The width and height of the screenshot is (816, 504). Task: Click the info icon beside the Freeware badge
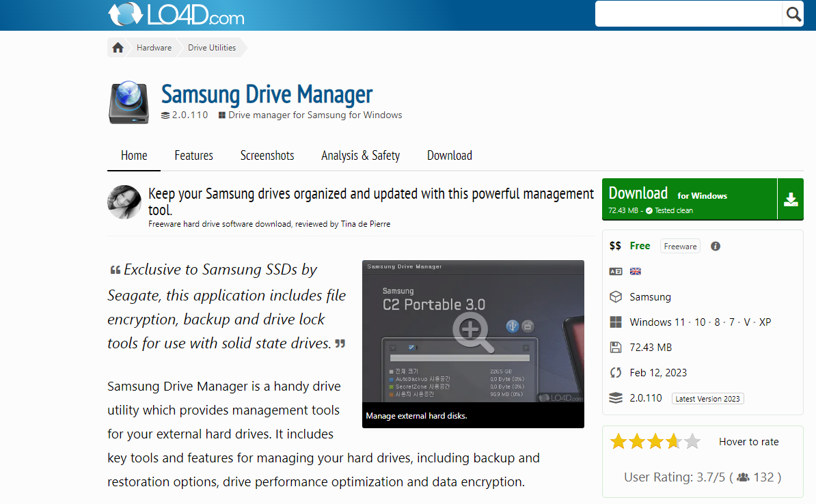coord(715,246)
